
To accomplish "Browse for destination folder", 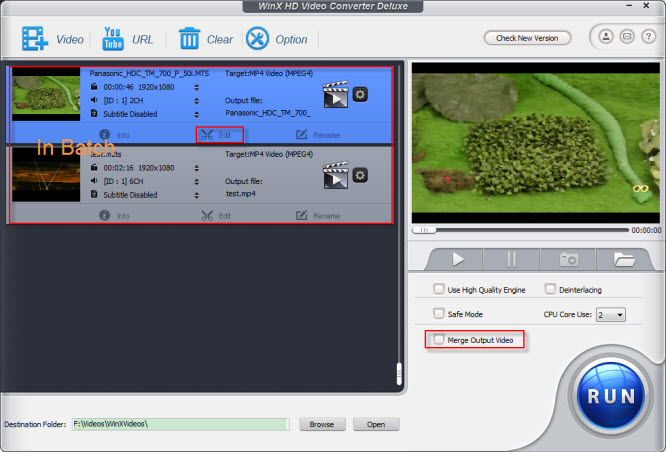I will (x=322, y=424).
